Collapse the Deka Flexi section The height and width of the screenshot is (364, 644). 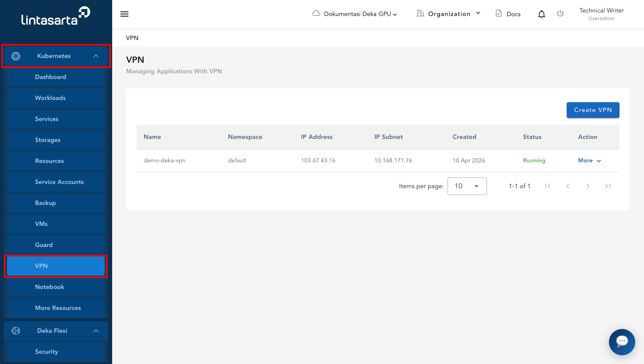pos(96,331)
